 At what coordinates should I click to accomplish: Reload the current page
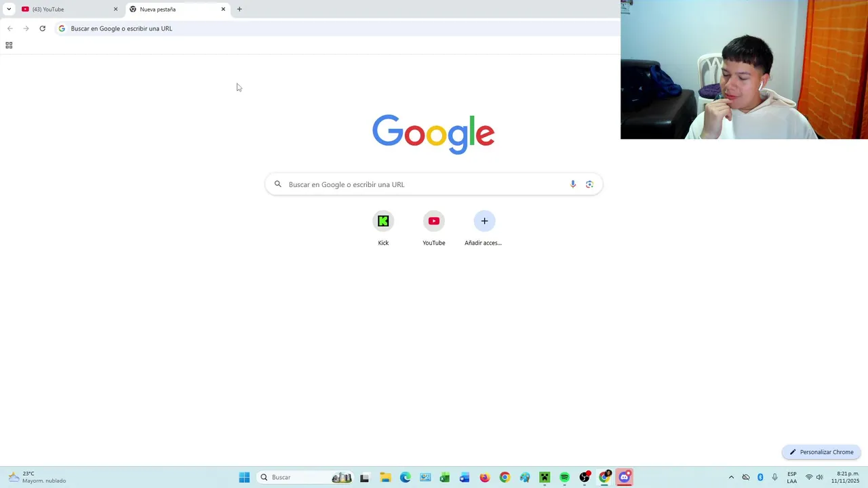[x=42, y=28]
